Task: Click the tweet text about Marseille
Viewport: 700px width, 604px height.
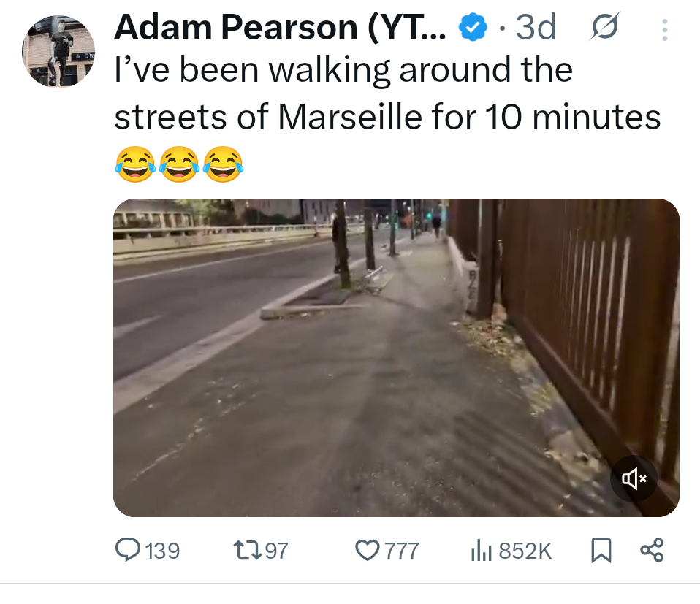Action: pyautogui.click(x=387, y=93)
